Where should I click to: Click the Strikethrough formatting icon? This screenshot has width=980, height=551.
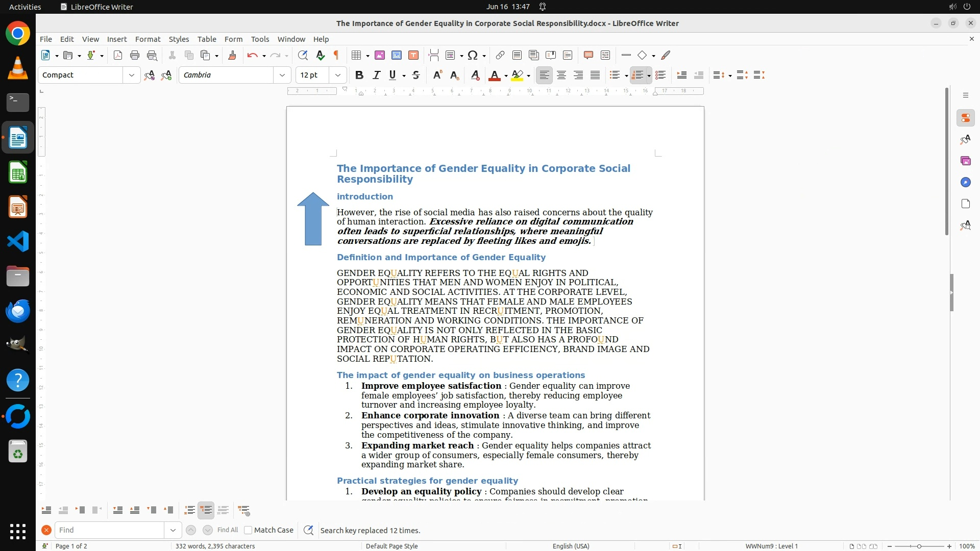[416, 75]
